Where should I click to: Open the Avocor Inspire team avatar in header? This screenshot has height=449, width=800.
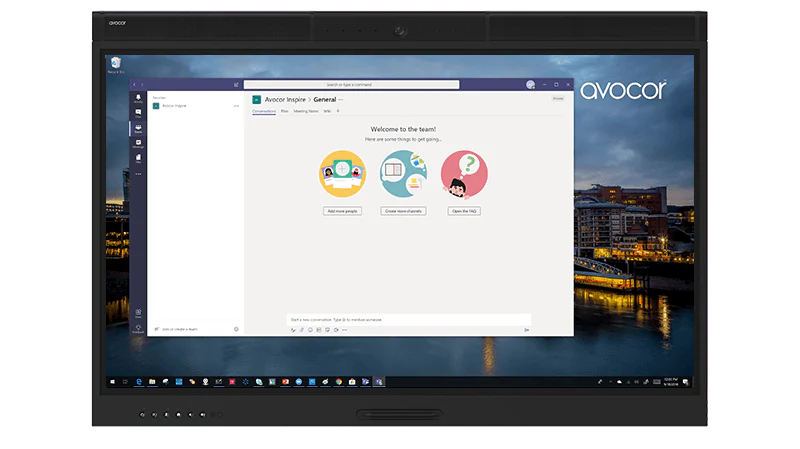257,99
